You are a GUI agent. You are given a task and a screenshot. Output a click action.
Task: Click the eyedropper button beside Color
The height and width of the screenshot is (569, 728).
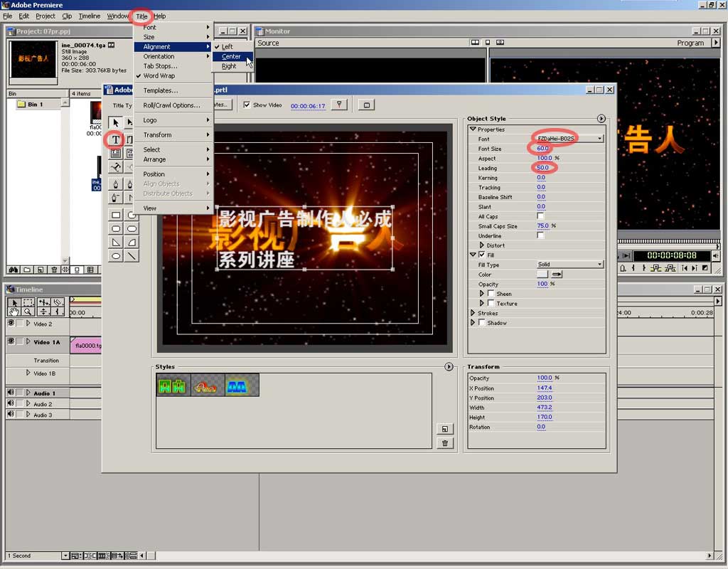pos(557,275)
